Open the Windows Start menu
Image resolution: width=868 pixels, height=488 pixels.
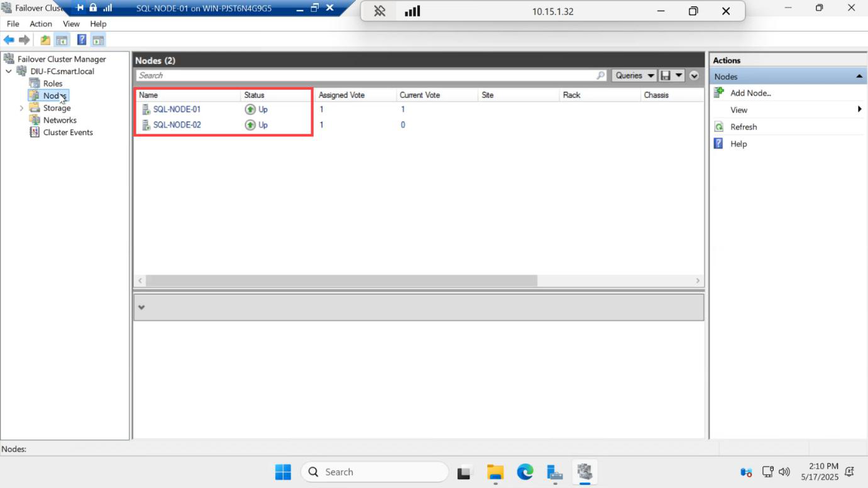283,472
